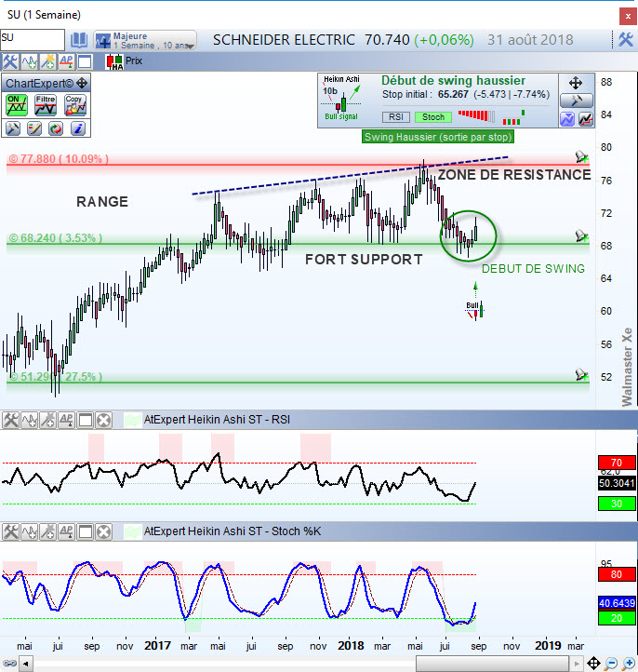
Task: Click the green color swatch beside Stoch title
Action: tap(133, 532)
